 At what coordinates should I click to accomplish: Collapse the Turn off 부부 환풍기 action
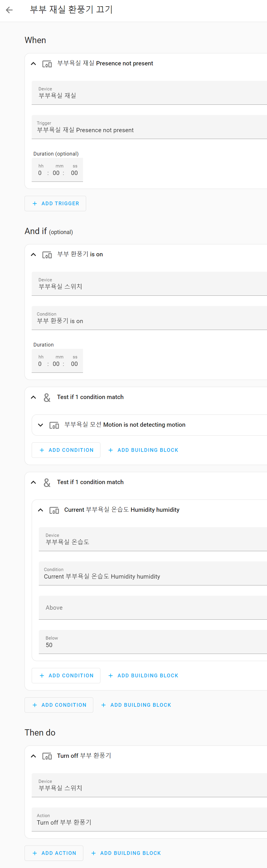point(33,756)
